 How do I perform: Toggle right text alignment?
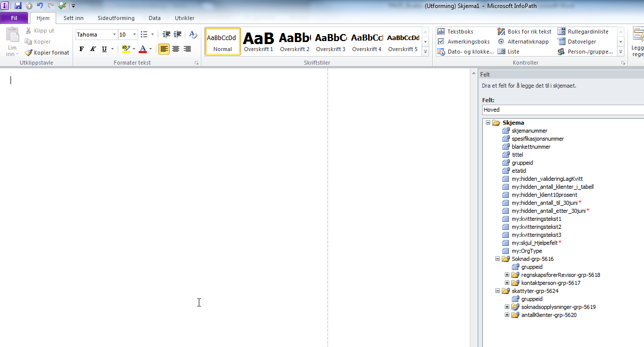click(x=187, y=49)
